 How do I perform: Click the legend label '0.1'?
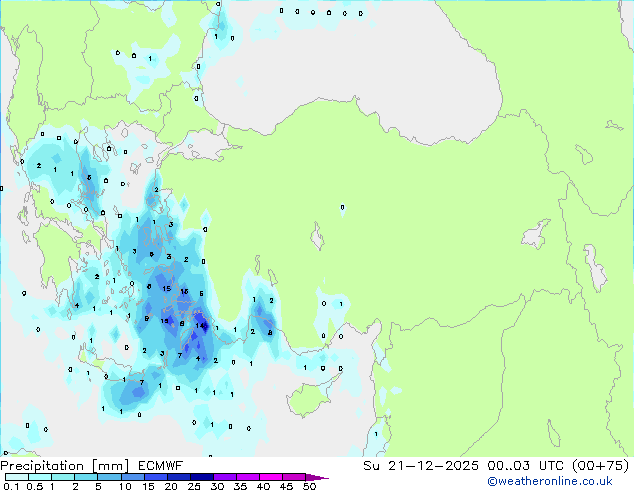(11, 486)
